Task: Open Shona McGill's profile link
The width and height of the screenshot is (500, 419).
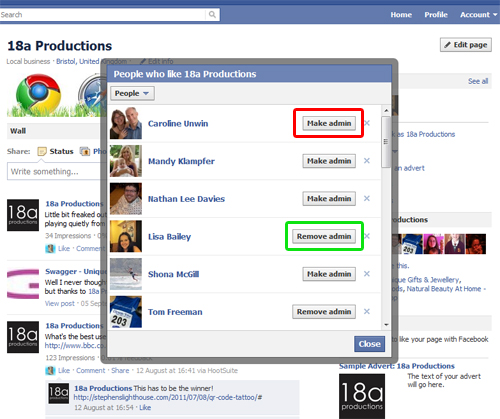Action: [173, 274]
